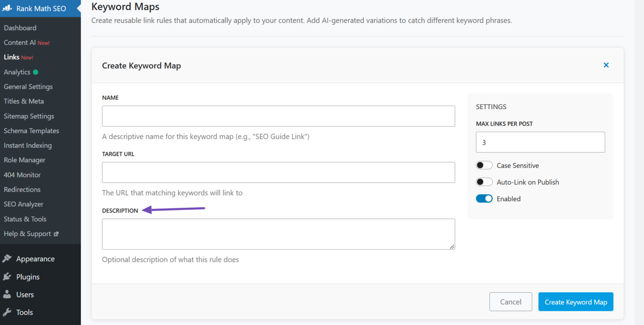This screenshot has height=325, width=644.
Task: Click the Create Keyword Map button
Action: [x=575, y=302]
